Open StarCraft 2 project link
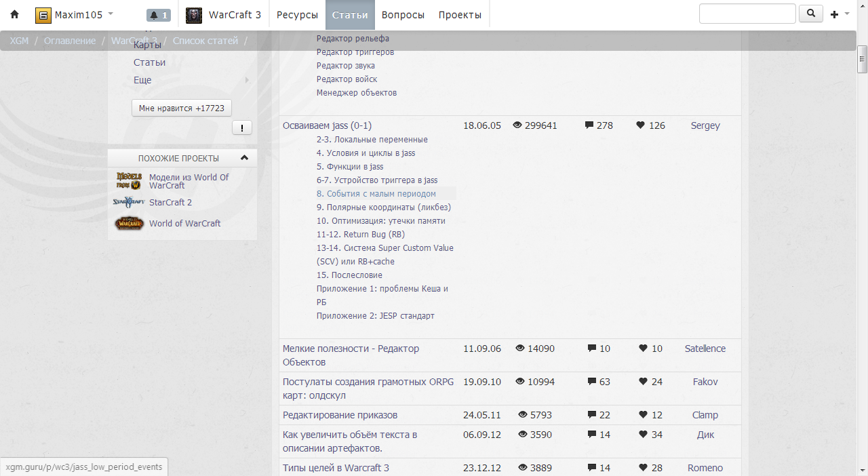Viewport: 868px width, 476px height. [171, 202]
